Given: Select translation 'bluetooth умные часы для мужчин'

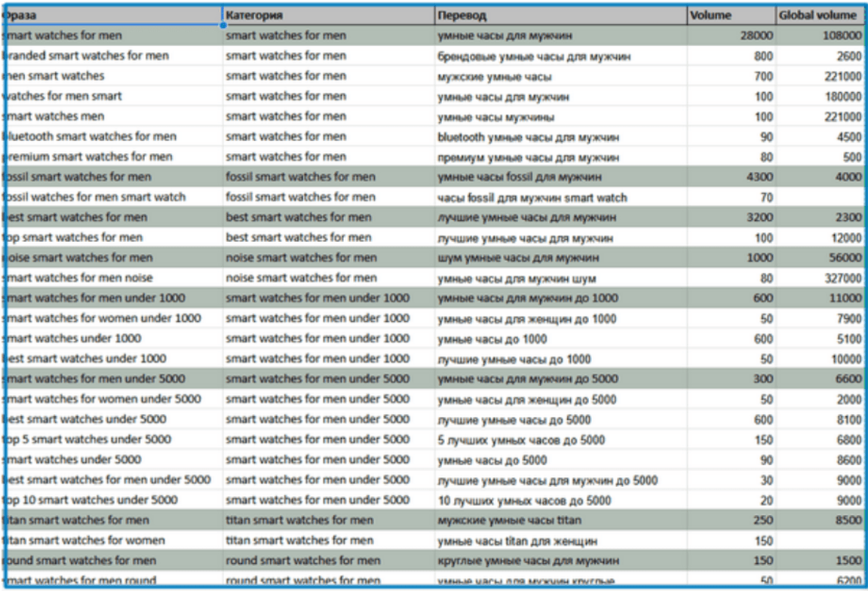Looking at the screenshot, I should 561,136.
